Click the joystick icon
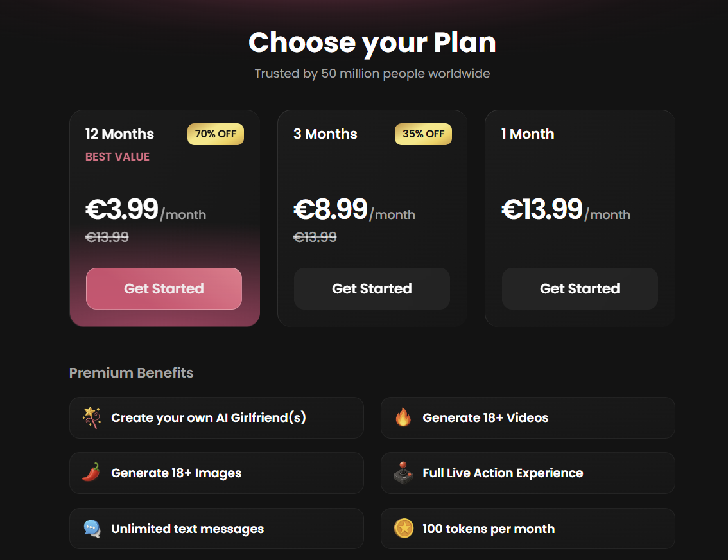Image resolution: width=728 pixels, height=560 pixels. coord(403,473)
